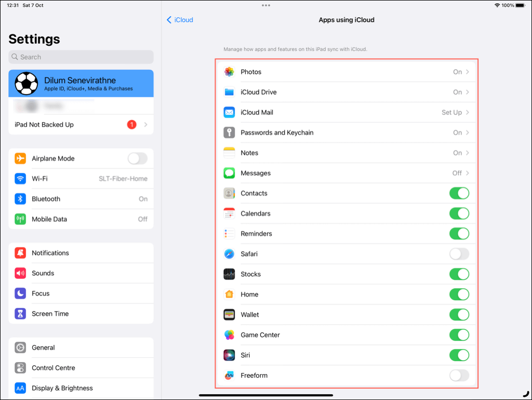This screenshot has height=400, width=532.
Task: Click the Home app icon
Action: point(229,294)
